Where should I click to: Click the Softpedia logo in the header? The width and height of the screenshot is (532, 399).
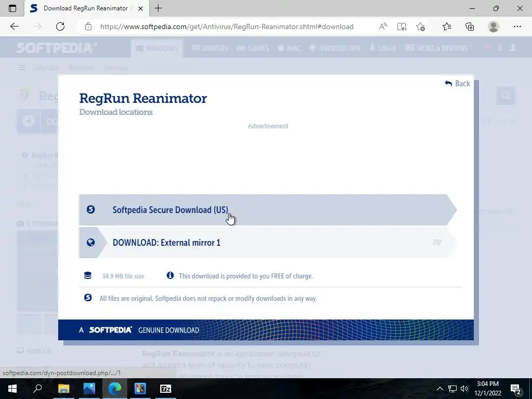[56, 48]
